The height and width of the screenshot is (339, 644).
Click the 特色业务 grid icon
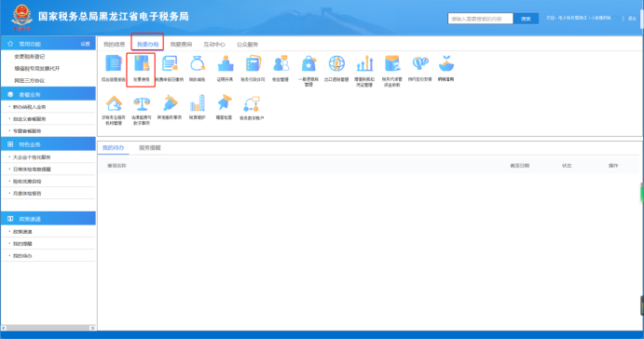[x=10, y=144]
